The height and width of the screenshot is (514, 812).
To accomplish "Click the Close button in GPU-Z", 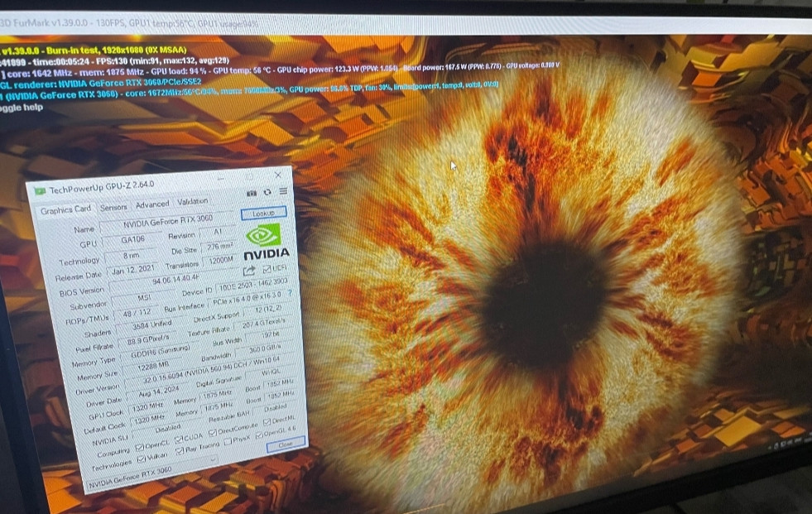I will pos(286,444).
